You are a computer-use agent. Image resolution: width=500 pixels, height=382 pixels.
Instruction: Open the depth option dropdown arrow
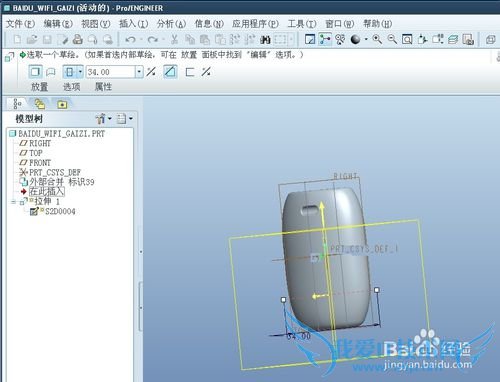[x=80, y=72]
